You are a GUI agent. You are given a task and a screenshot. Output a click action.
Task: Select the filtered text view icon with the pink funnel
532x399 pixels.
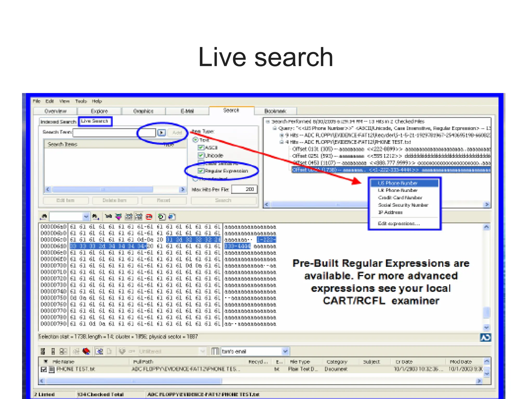point(118,216)
